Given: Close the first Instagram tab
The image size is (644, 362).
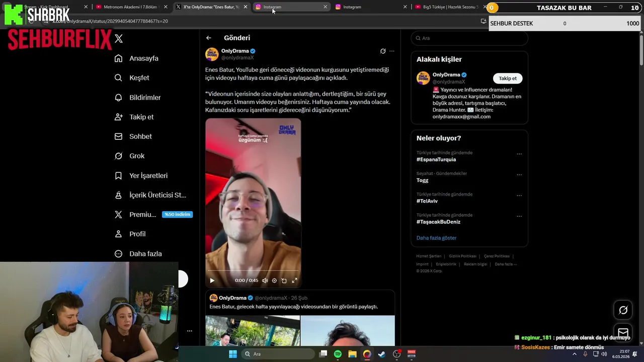Looking at the screenshot, I should (x=325, y=7).
